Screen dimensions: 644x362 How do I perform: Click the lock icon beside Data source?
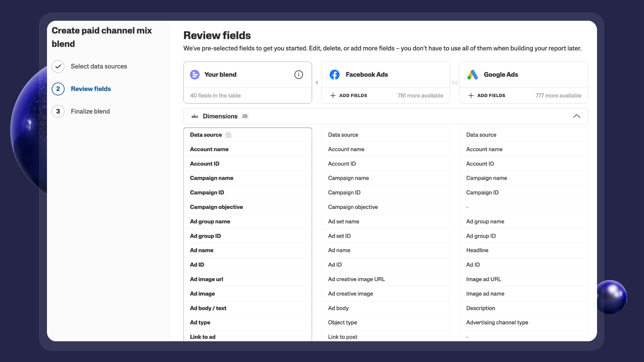228,135
